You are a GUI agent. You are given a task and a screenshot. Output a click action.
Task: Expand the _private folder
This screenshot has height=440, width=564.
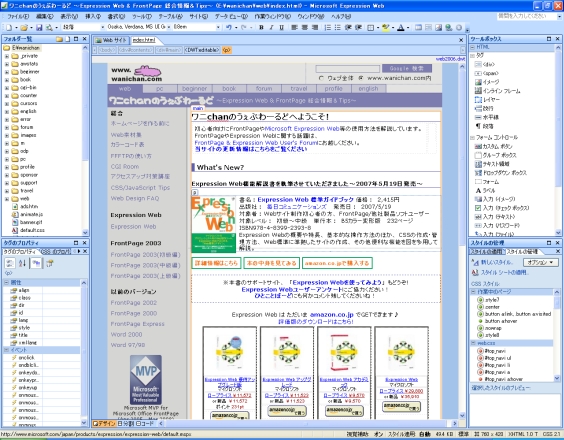pyautogui.click(x=7, y=56)
